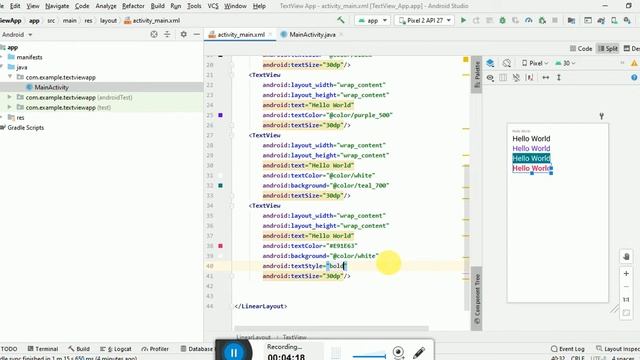This screenshot has height=360, width=640.
Task: Click the pencil annotate icon in recorder
Action: click(x=419, y=353)
